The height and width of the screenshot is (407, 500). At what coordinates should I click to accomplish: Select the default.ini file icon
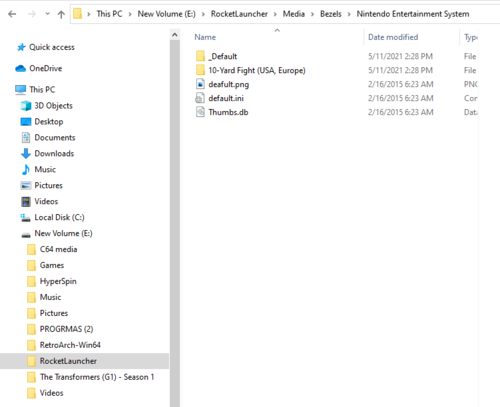coord(200,98)
